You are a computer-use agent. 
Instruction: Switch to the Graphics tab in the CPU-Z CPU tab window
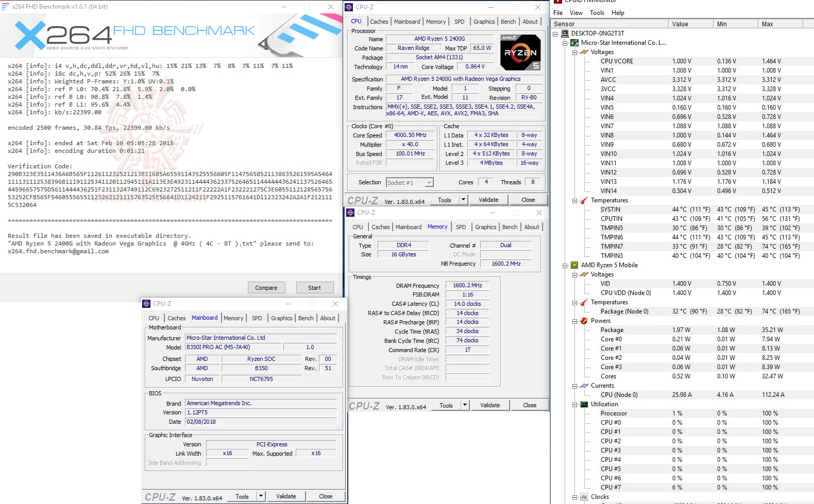[484, 22]
